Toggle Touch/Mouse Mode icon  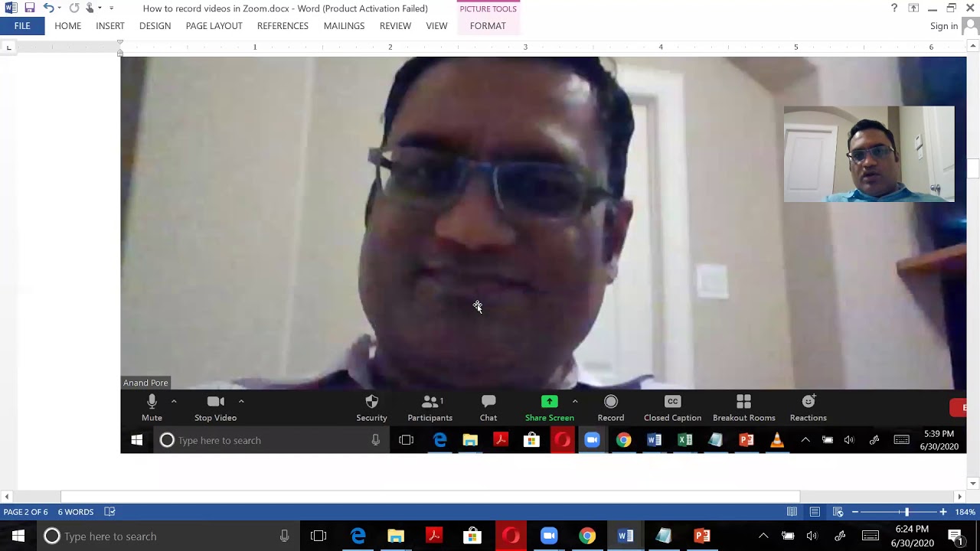(90, 8)
